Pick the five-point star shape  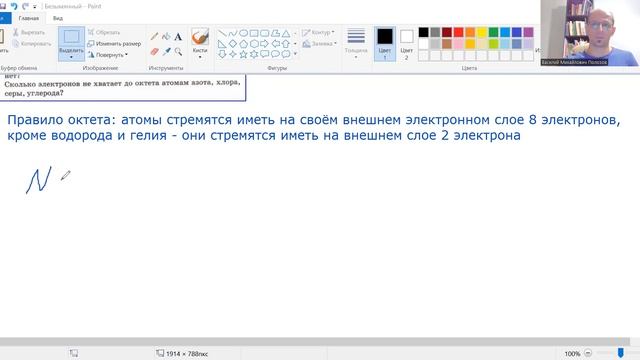click(243, 54)
